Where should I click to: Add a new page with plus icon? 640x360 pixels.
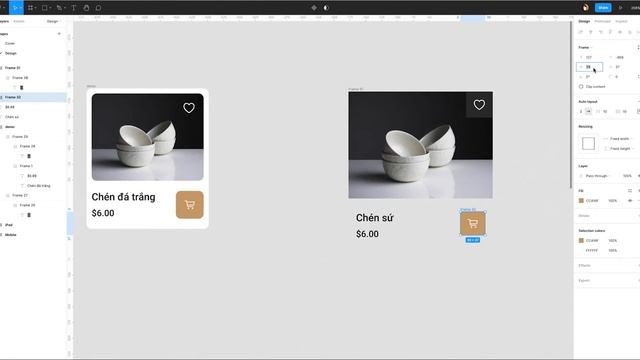(x=59, y=34)
